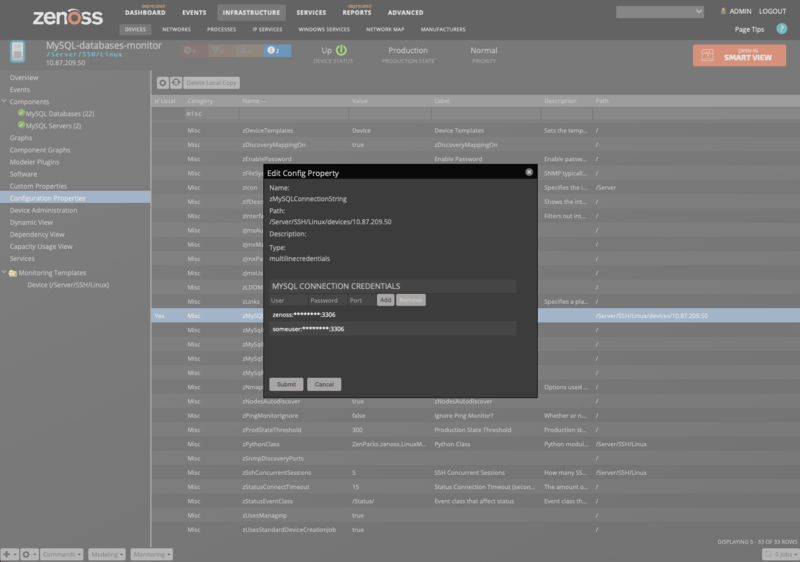800x562 pixels.
Task: Switch to the Windows Services sub-tab
Action: coord(324,30)
